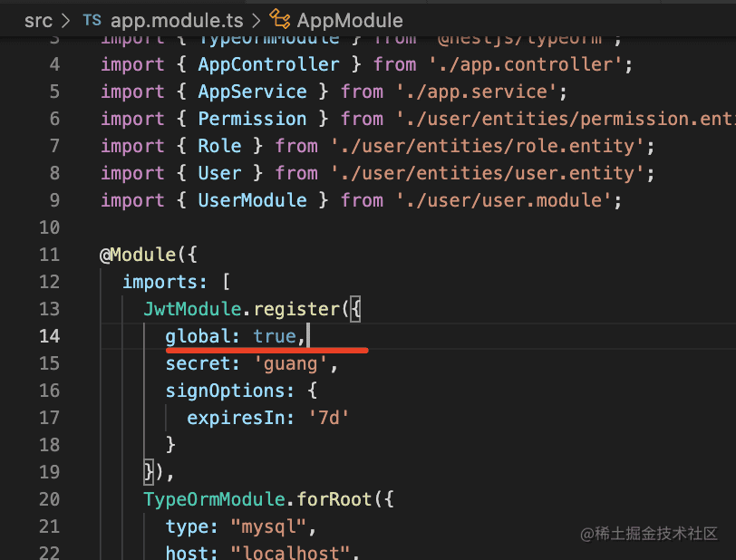The image size is (736, 560).
Task: Click the JwtModule identifier on line 13
Action: pyautogui.click(x=184, y=309)
